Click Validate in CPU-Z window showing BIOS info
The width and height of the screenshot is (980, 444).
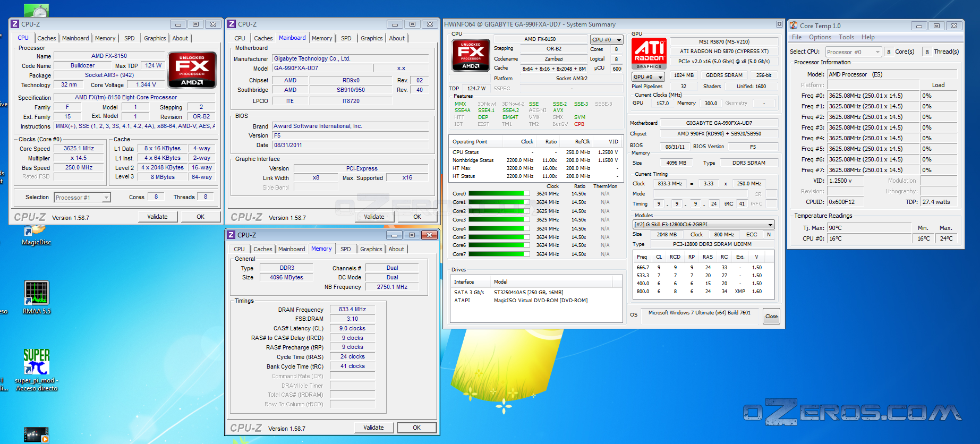374,217
